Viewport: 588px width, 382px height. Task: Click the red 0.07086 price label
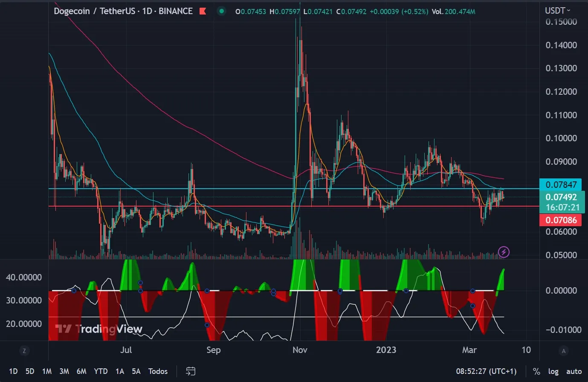tap(561, 220)
